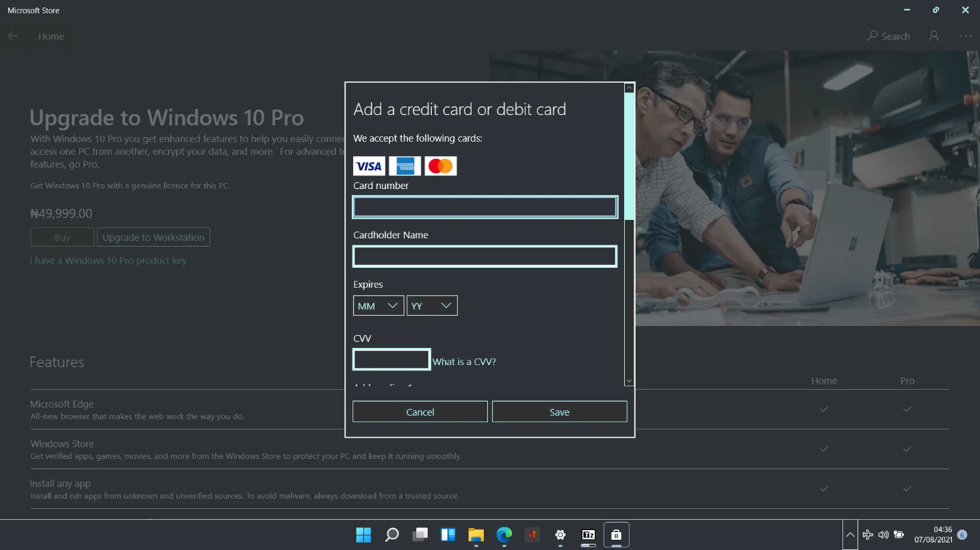The height and width of the screenshot is (550, 980).
Task: Show hidden system tray icons
Action: click(849, 535)
